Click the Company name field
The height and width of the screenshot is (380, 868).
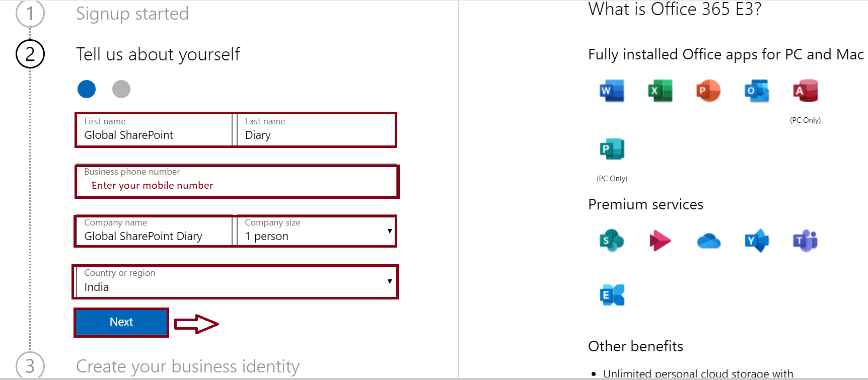pyautogui.click(x=154, y=231)
